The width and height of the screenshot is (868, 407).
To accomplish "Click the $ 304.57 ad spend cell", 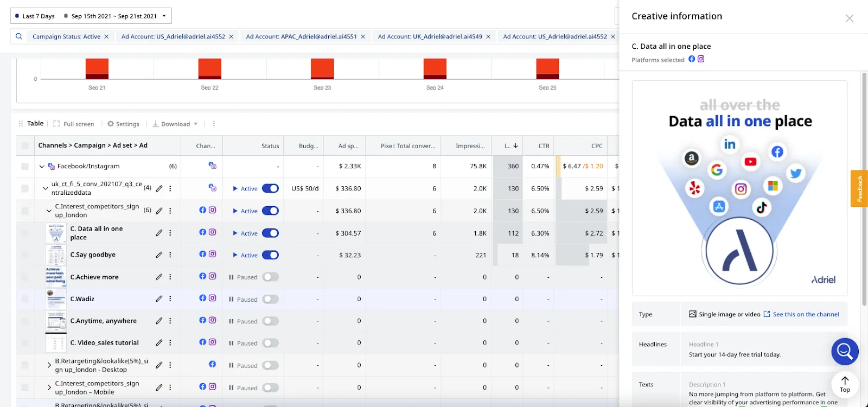I will click(x=348, y=233).
